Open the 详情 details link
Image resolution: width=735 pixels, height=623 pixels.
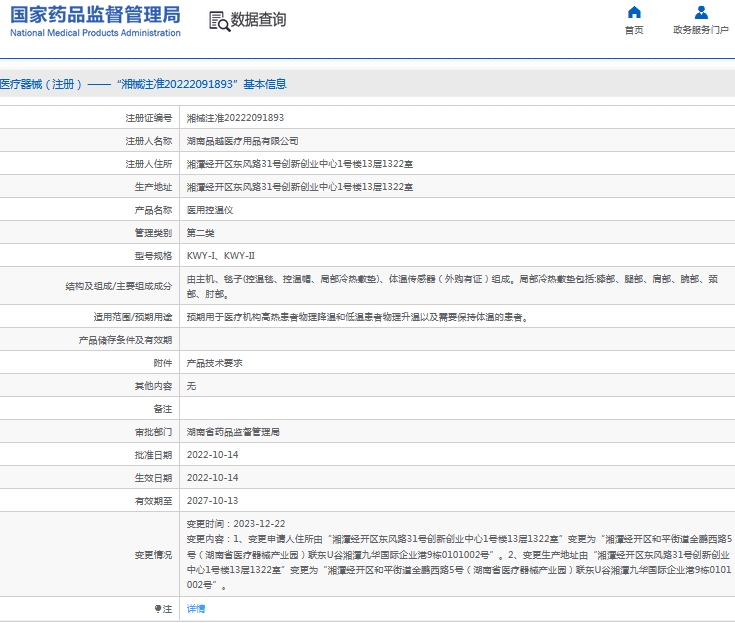coord(196,609)
